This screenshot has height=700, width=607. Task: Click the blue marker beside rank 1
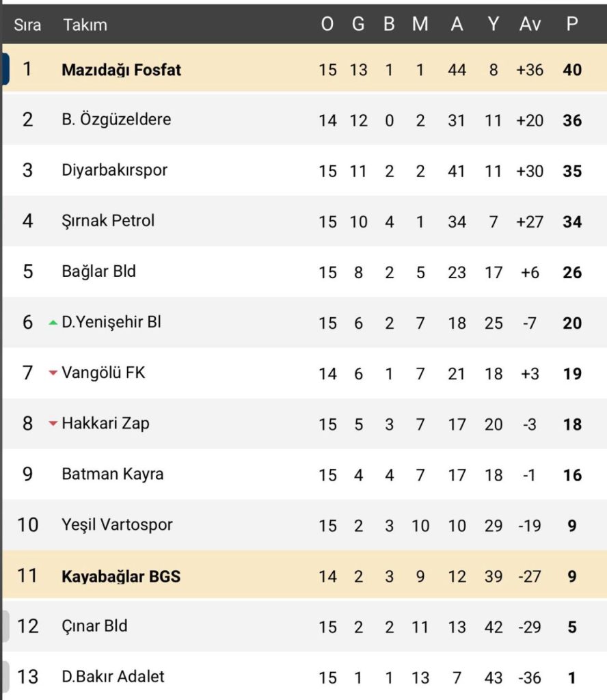[5, 69]
